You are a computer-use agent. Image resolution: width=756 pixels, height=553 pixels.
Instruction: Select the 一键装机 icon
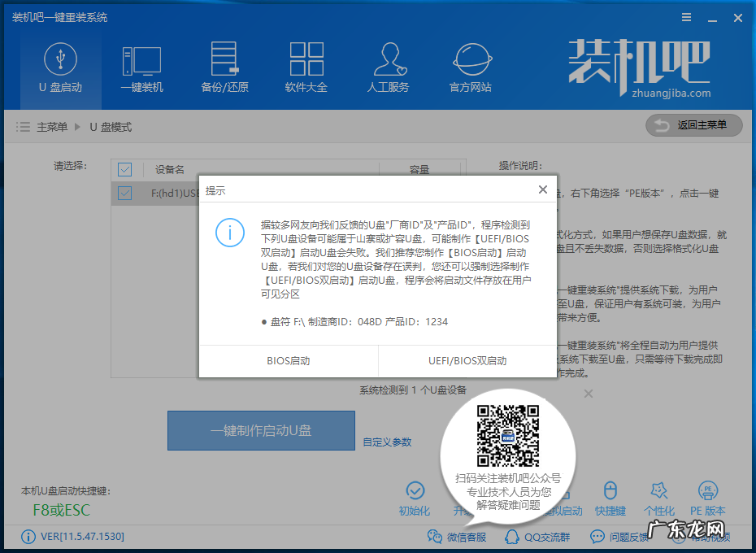[x=141, y=67]
